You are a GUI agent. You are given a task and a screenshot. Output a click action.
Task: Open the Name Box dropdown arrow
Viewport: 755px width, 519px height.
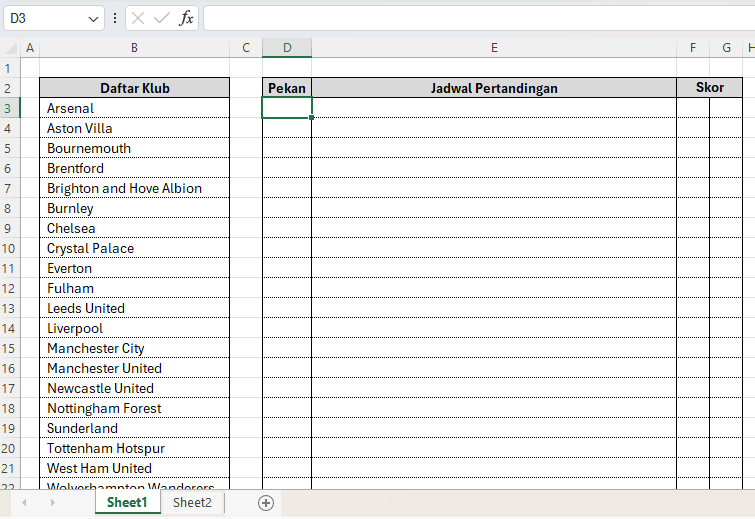93,19
